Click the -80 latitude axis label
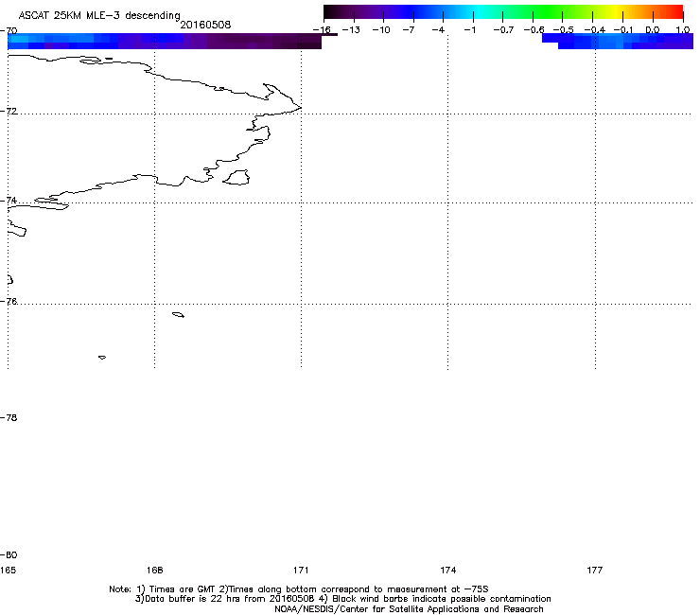Viewport: 700px width, 615px height. pyautogui.click(x=9, y=554)
